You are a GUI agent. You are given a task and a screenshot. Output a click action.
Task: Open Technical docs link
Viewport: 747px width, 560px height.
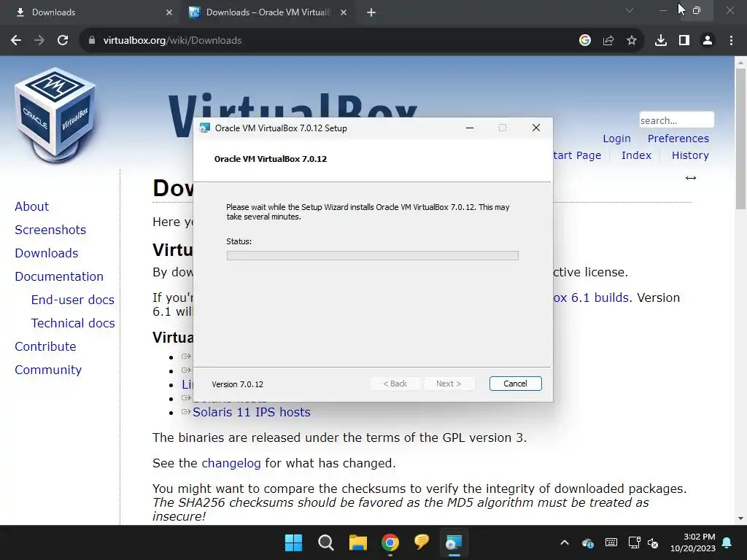click(x=73, y=323)
